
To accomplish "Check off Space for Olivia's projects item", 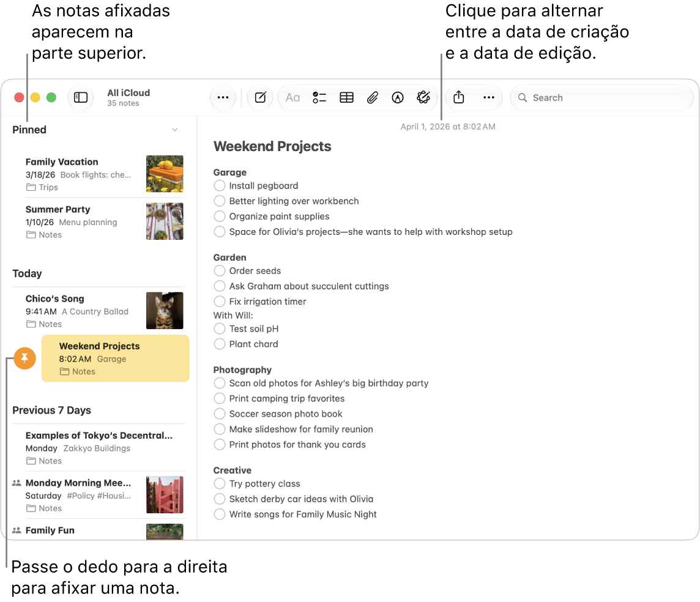I will 219,232.
